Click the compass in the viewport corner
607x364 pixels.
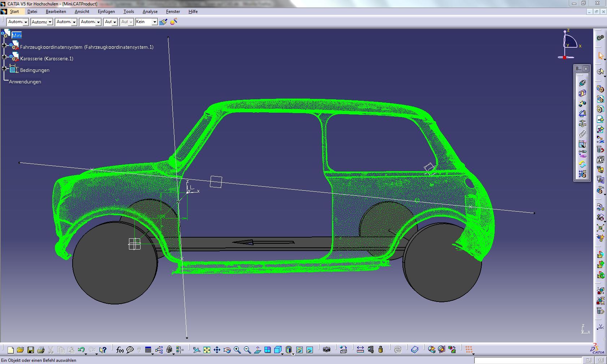[569, 45]
